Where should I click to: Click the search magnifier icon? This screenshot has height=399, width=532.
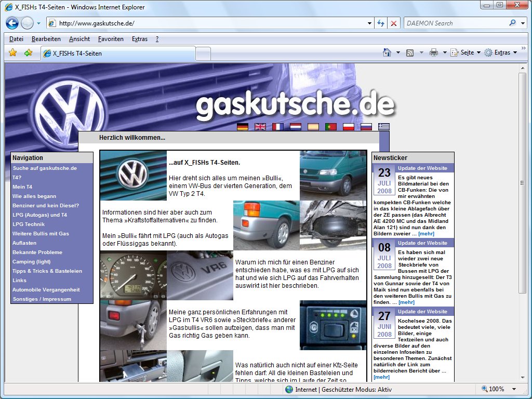point(513,23)
